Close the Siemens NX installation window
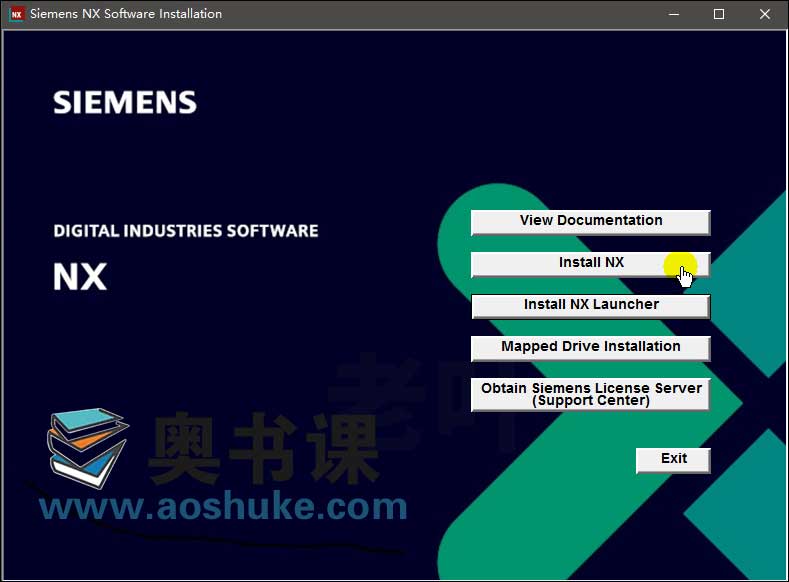Viewport: 789px width, 582px height. tap(764, 14)
